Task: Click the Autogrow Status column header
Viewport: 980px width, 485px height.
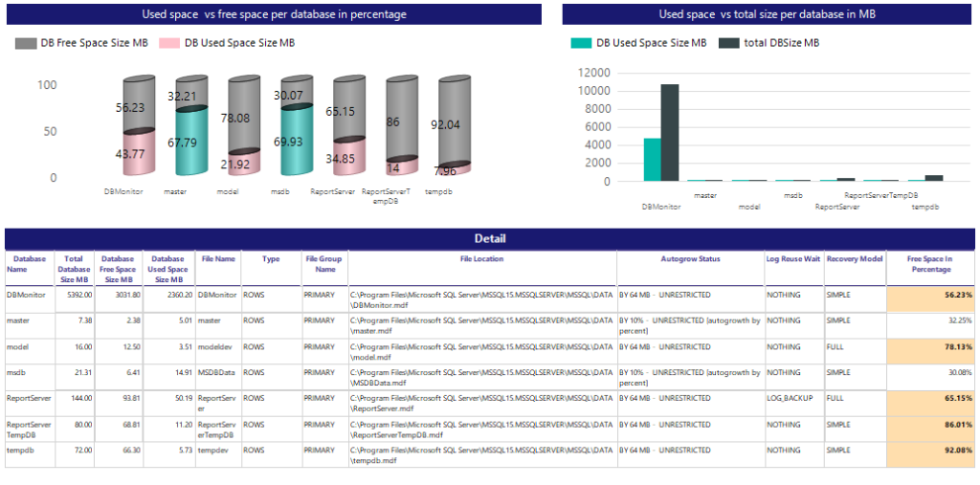Action: (x=689, y=258)
